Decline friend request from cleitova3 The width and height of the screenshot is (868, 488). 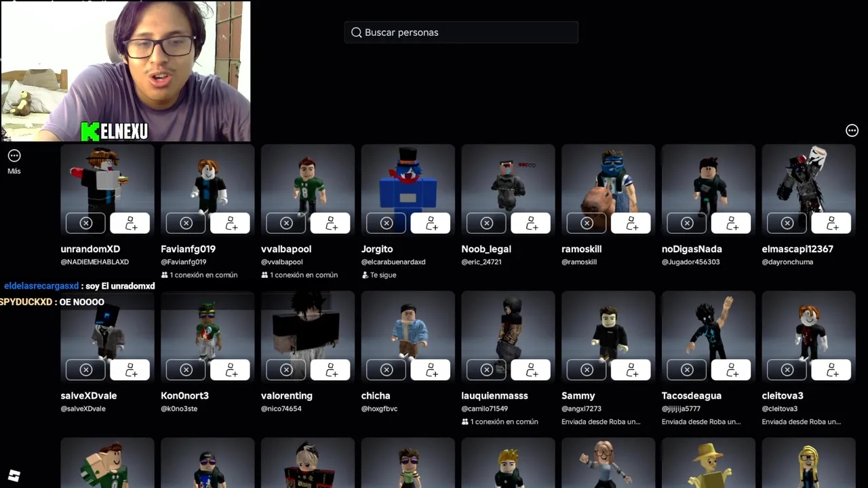point(788,370)
